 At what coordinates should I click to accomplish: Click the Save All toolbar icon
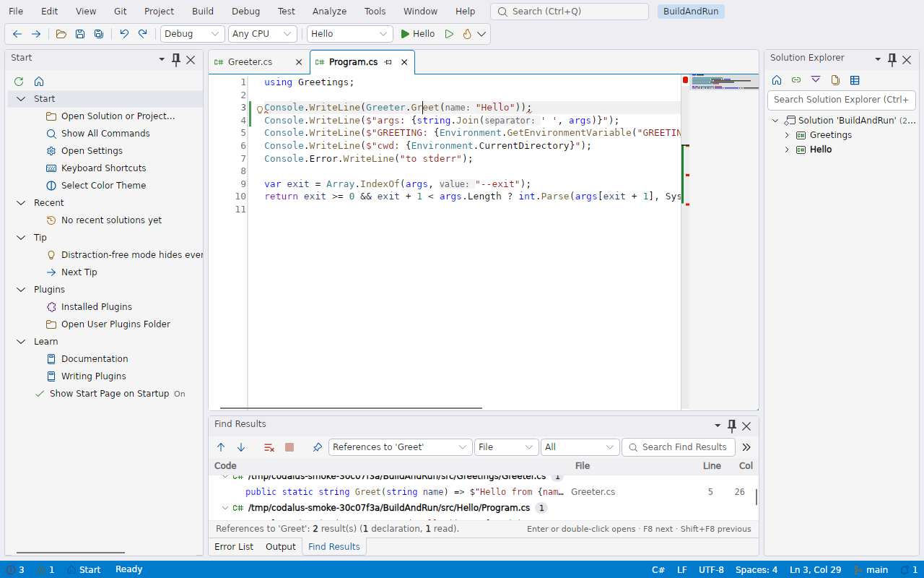tap(99, 34)
